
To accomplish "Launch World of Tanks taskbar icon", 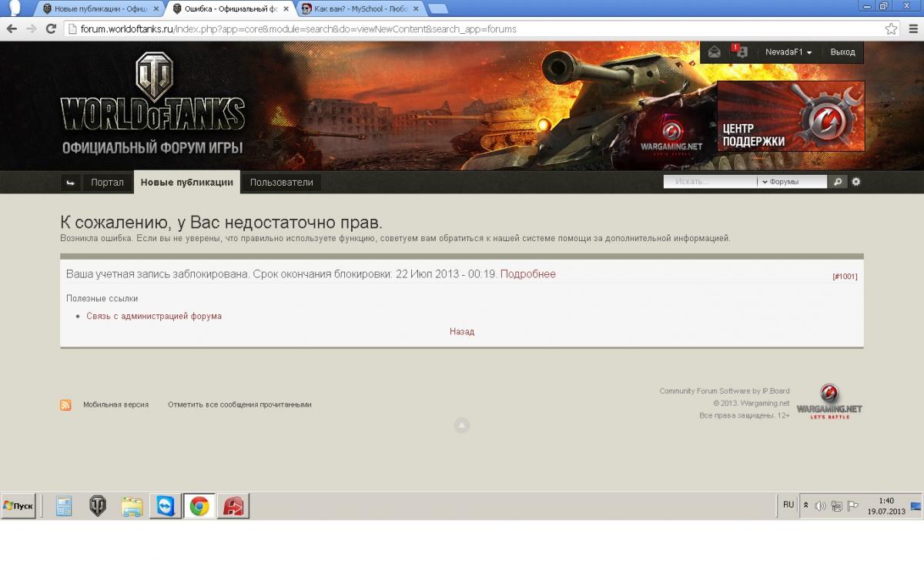I will [98, 506].
